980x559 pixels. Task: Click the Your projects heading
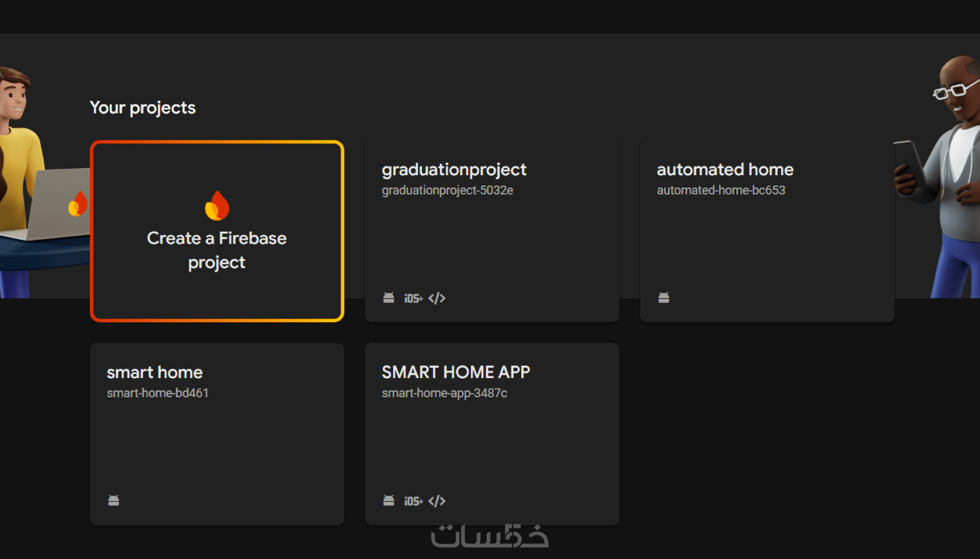click(x=142, y=108)
